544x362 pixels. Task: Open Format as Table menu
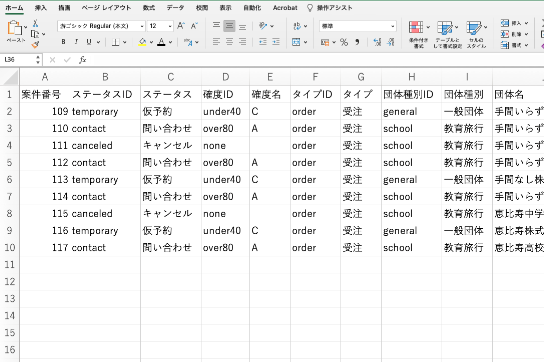(x=447, y=34)
